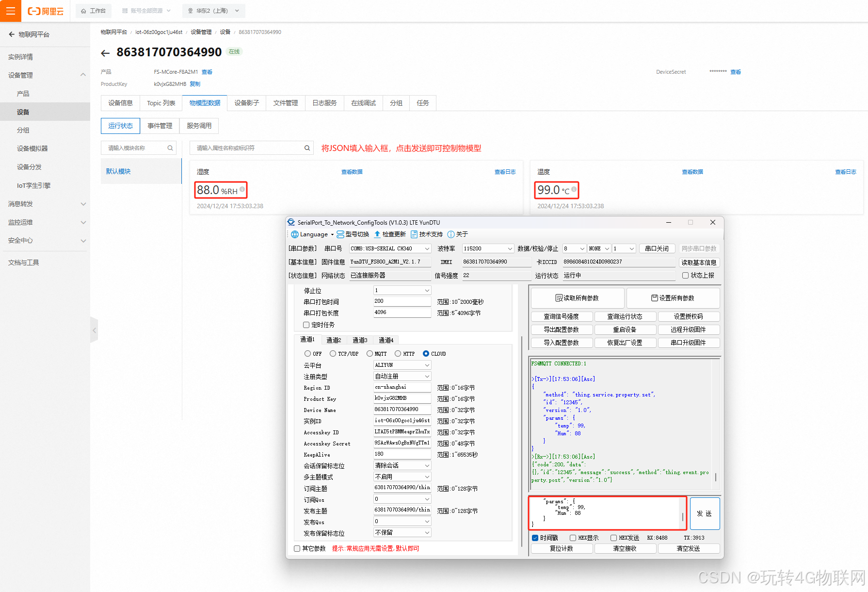The image size is (868, 592).
Task: Click the 串口打包时间 input field
Action: (402, 301)
